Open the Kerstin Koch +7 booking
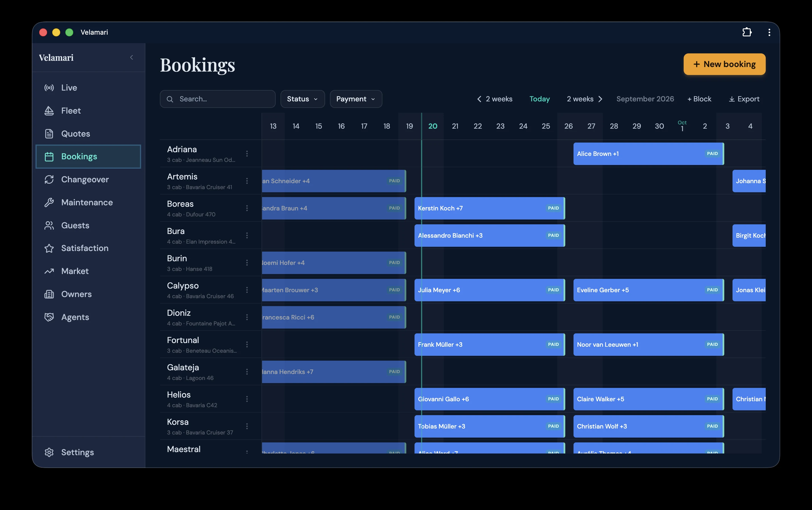Image resolution: width=812 pixels, height=510 pixels. coord(490,208)
